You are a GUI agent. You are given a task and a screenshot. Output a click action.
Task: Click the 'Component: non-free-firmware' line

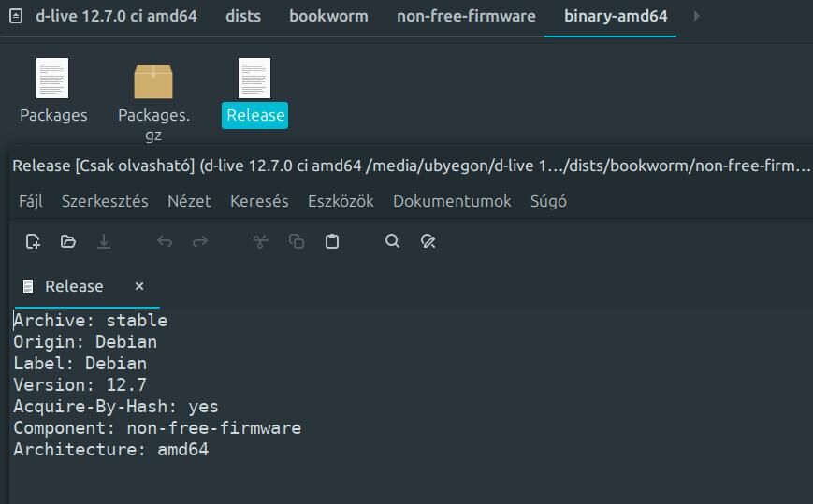pyautogui.click(x=157, y=428)
